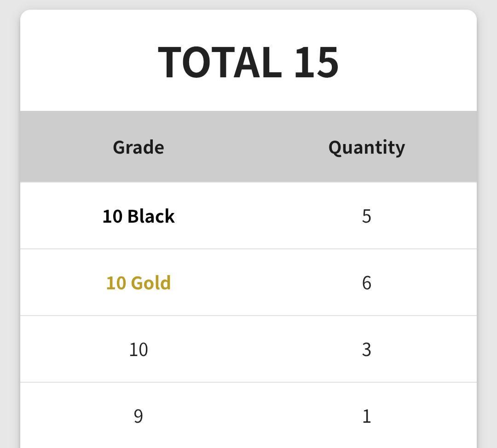Select the quantity 3 cell
Screen dimensions: 497x448
pyautogui.click(x=366, y=350)
